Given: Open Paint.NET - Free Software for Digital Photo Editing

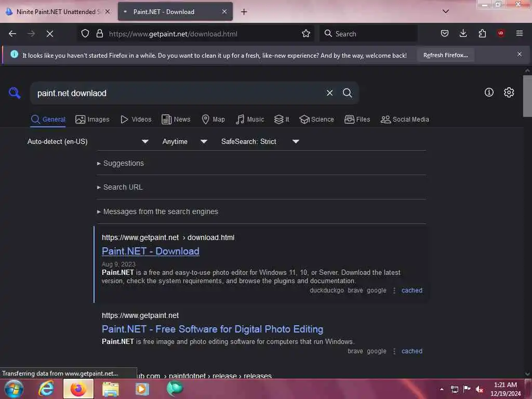Looking at the screenshot, I should (x=212, y=329).
